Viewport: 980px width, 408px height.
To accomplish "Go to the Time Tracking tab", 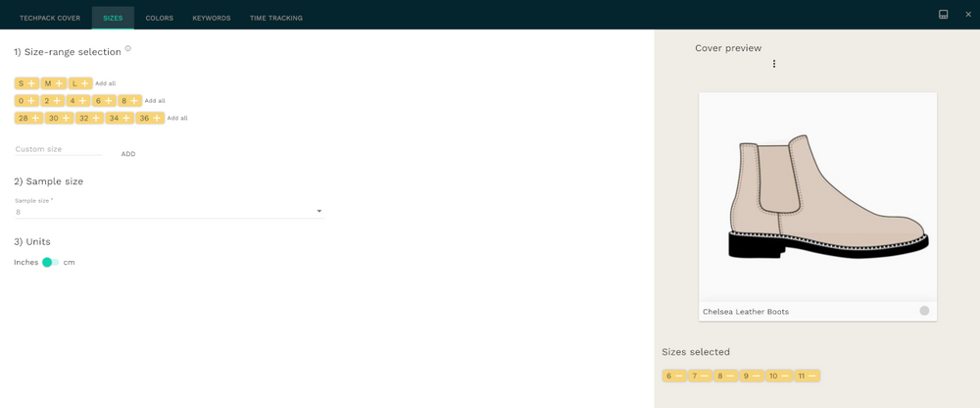I will pos(275,18).
